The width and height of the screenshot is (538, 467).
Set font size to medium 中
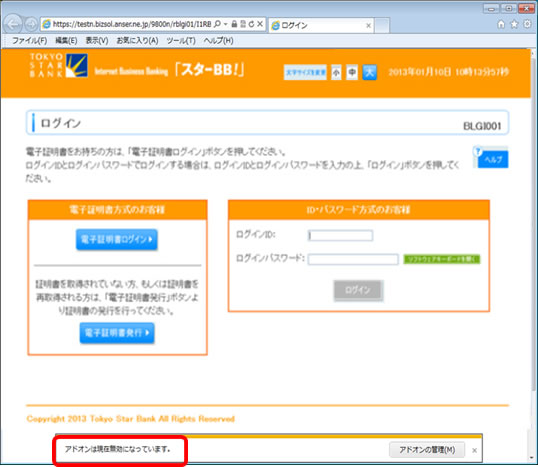[x=352, y=72]
